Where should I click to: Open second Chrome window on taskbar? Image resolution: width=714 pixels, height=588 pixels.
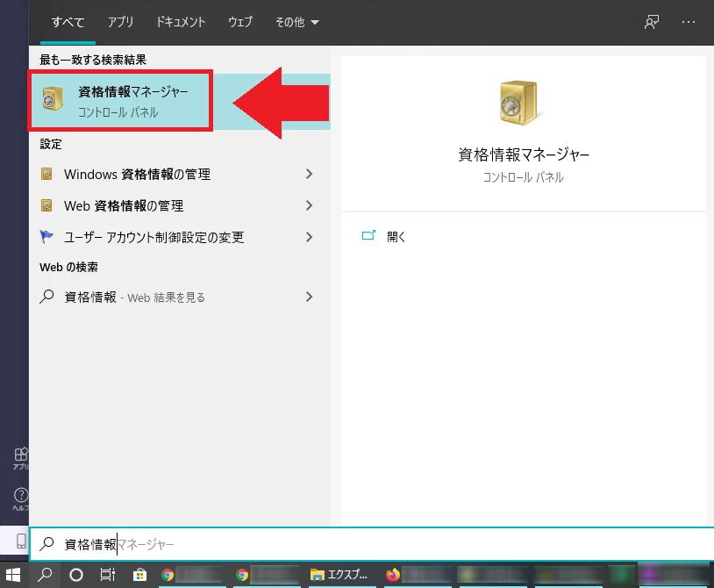pyautogui.click(x=268, y=575)
